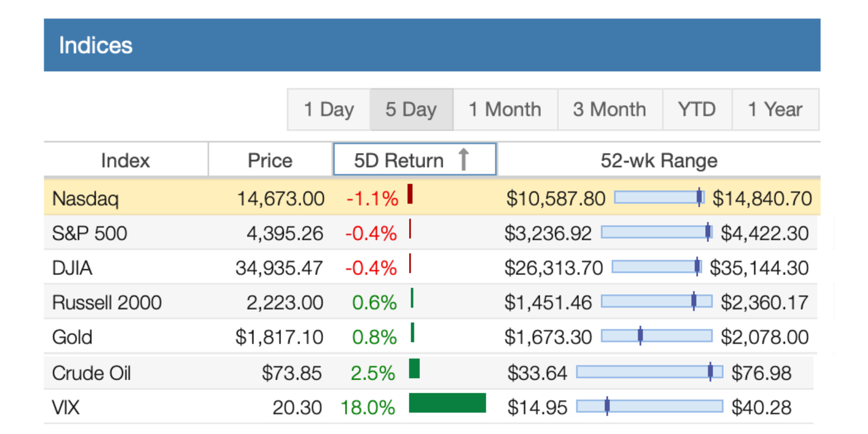Click VIX 52-week low $14.95
The image size is (868, 434).
tap(537, 407)
